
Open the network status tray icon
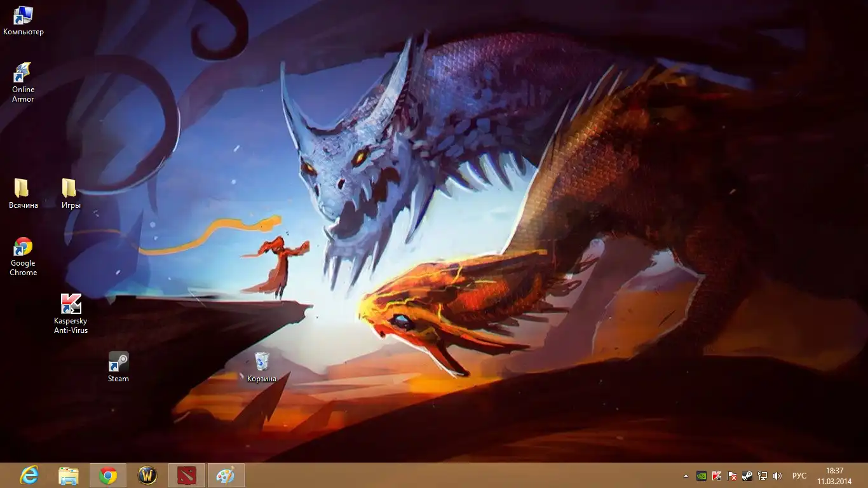(x=763, y=476)
